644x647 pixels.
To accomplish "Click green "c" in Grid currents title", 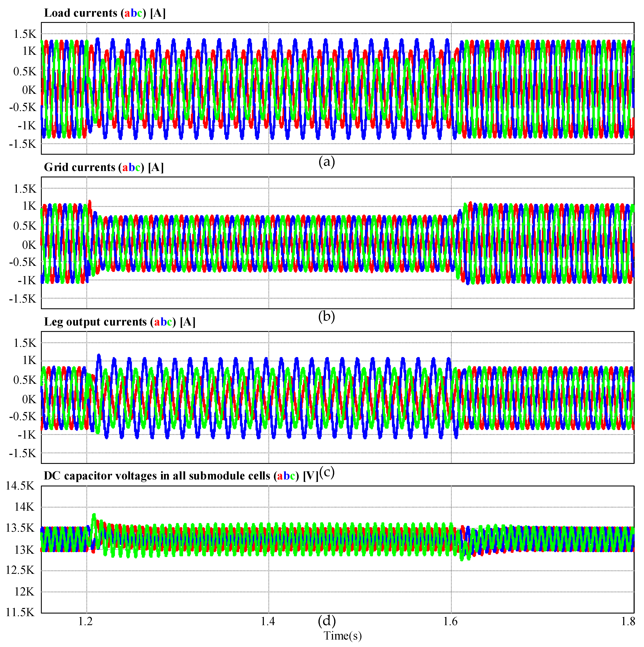I will [x=138, y=168].
